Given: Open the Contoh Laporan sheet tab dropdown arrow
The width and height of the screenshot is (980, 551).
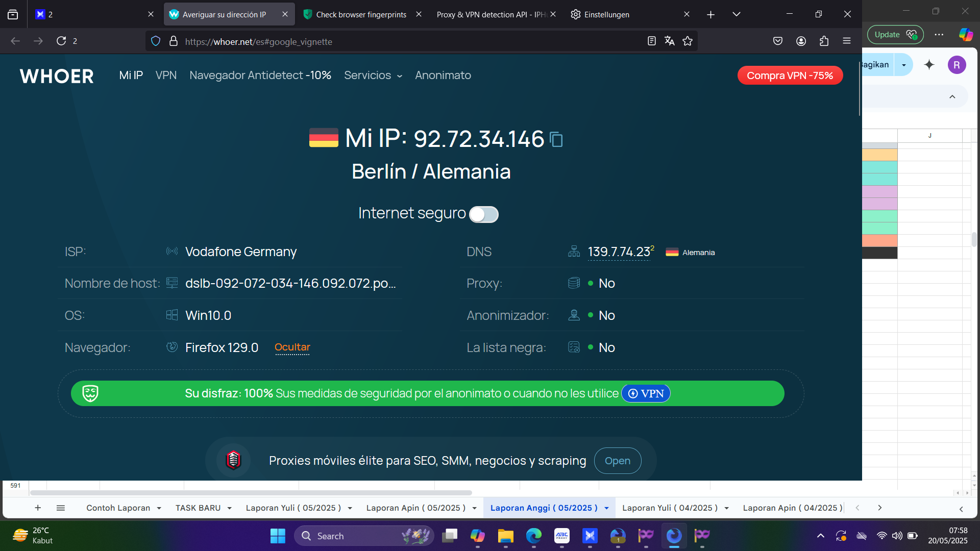Looking at the screenshot, I should (x=159, y=508).
